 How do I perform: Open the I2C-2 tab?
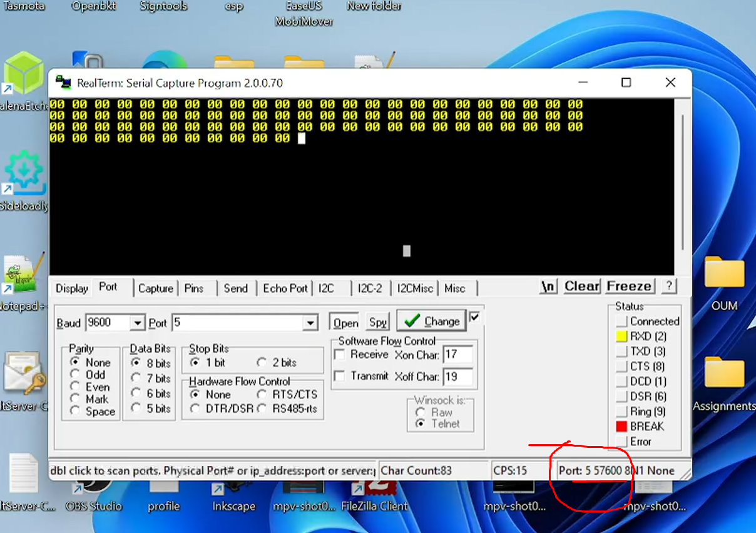click(370, 288)
